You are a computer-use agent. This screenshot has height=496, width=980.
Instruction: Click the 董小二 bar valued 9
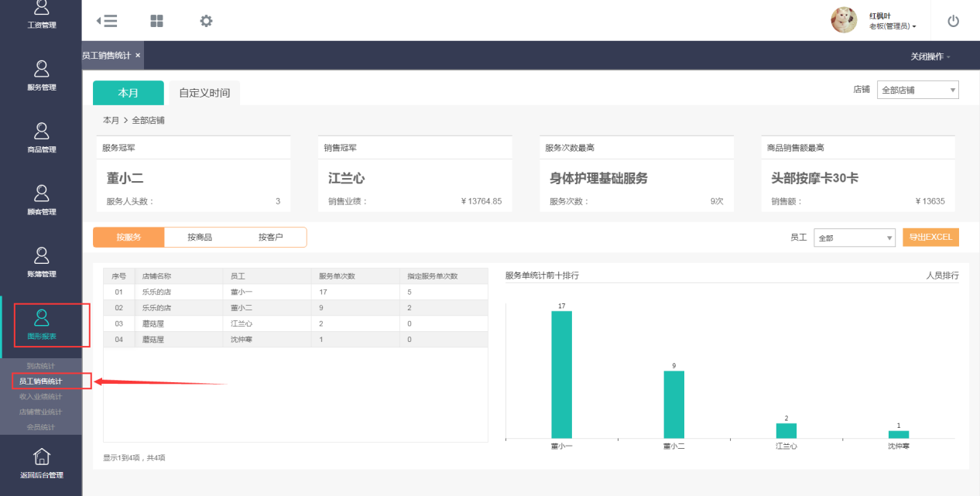[673, 405]
